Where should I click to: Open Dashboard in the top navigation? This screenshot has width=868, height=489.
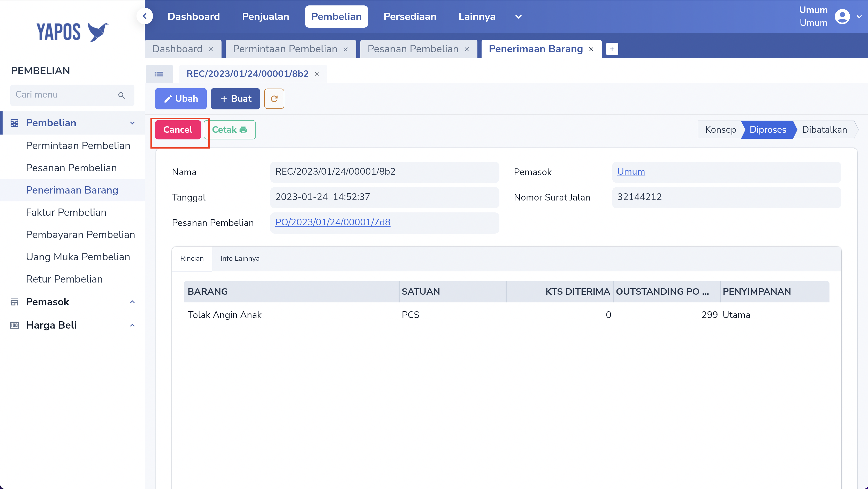pos(194,17)
